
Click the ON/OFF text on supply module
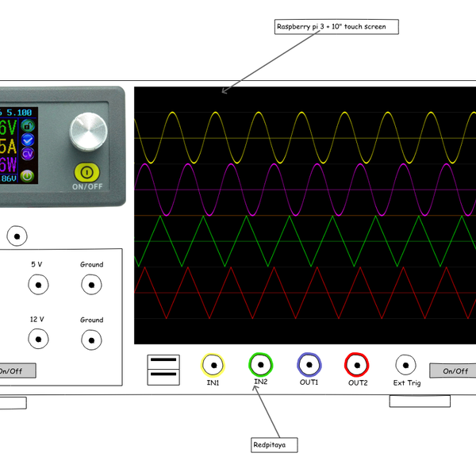pyautogui.click(x=87, y=186)
